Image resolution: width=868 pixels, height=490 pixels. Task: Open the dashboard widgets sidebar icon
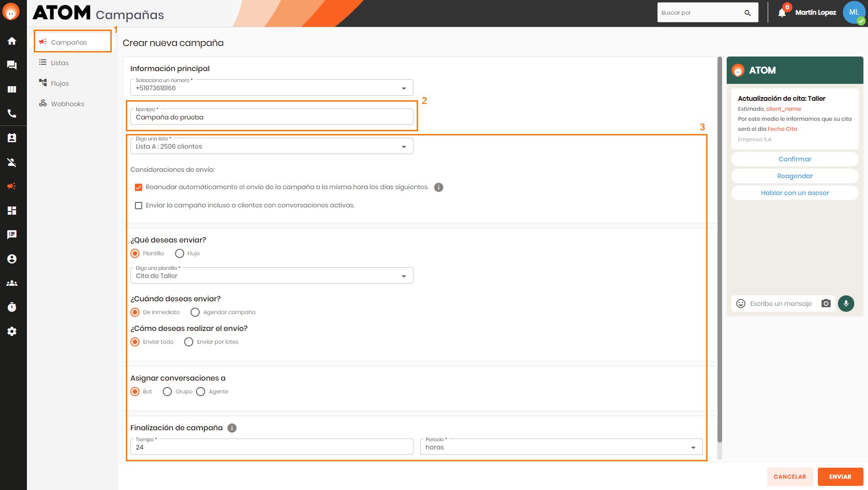click(x=12, y=210)
